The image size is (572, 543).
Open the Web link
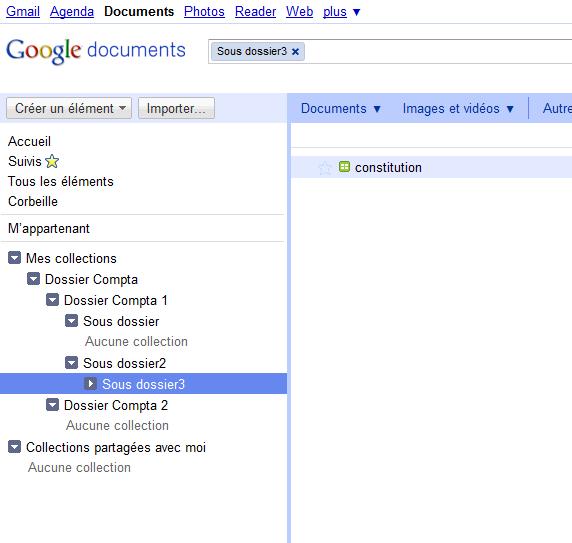299,11
